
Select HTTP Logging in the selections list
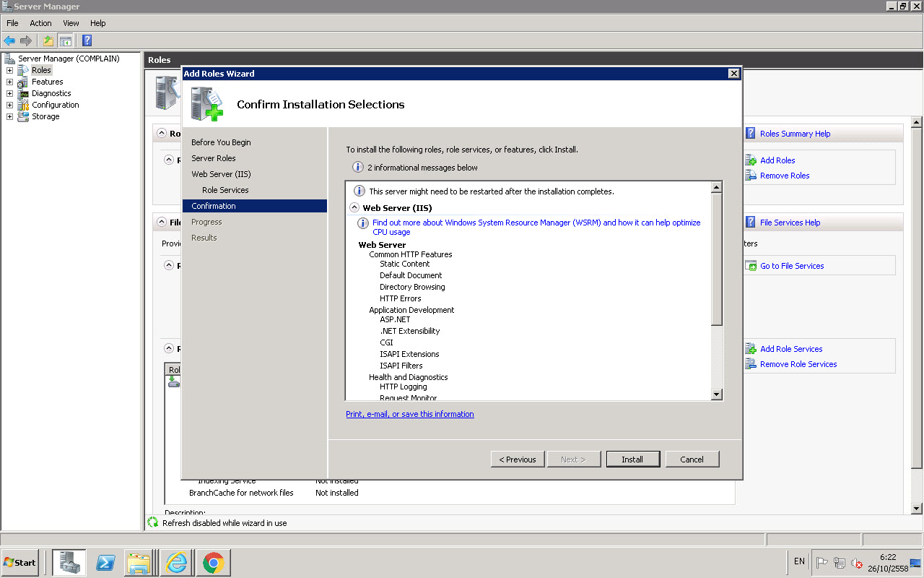[x=404, y=387]
